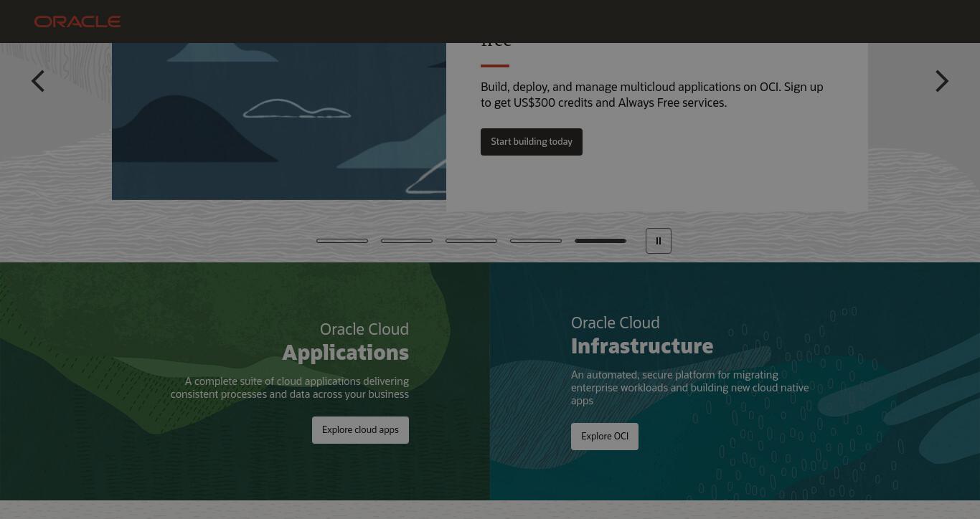Select the second carousel slide indicator
The width and height of the screenshot is (980, 519).
point(407,241)
